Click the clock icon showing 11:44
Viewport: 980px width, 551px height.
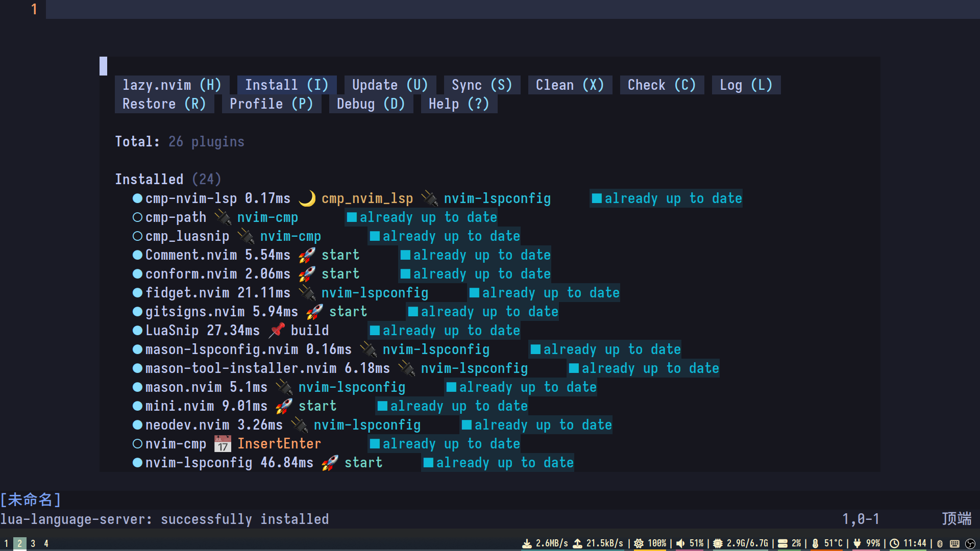coord(894,544)
